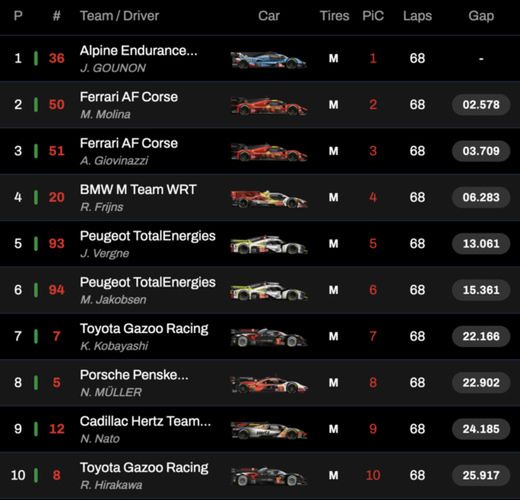This screenshot has width=520, height=500.
Task: Click the blue Alpine #36 car image
Action: pos(269,60)
